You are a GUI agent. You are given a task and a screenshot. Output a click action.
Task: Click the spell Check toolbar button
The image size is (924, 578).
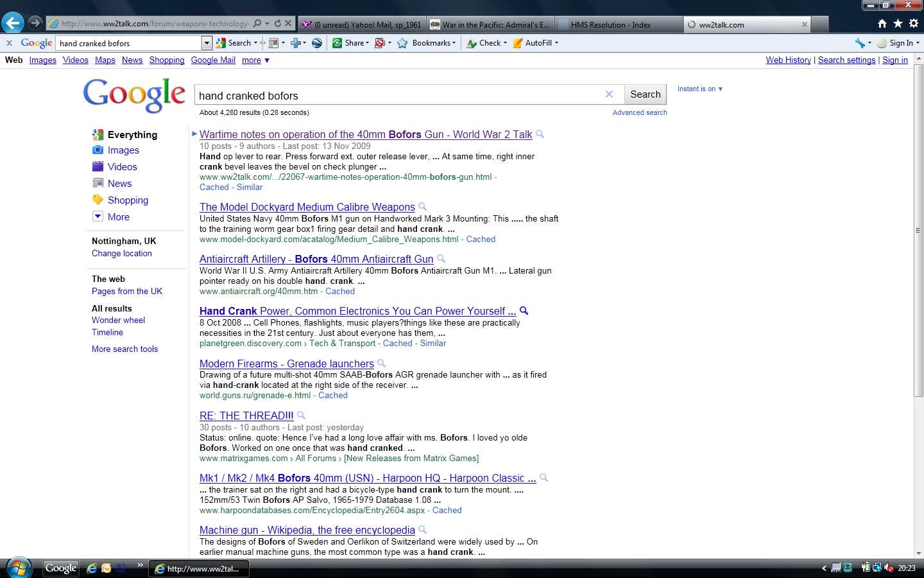click(x=486, y=43)
